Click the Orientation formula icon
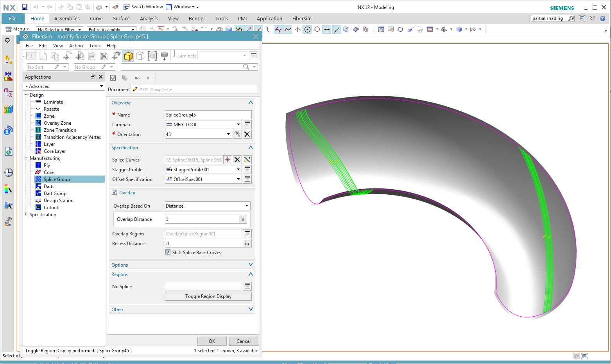Viewport: 611px width, 364px height. [237, 134]
